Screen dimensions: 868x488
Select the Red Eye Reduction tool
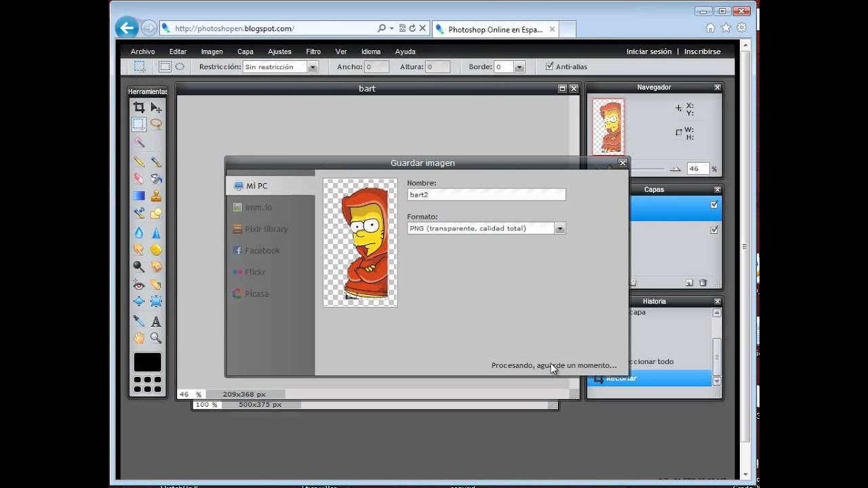coord(139,285)
